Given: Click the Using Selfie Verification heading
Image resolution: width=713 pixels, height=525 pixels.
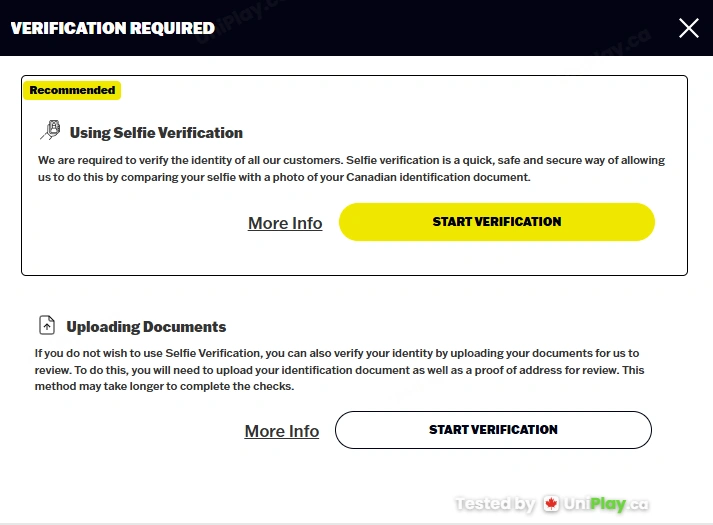Looking at the screenshot, I should click(156, 133).
